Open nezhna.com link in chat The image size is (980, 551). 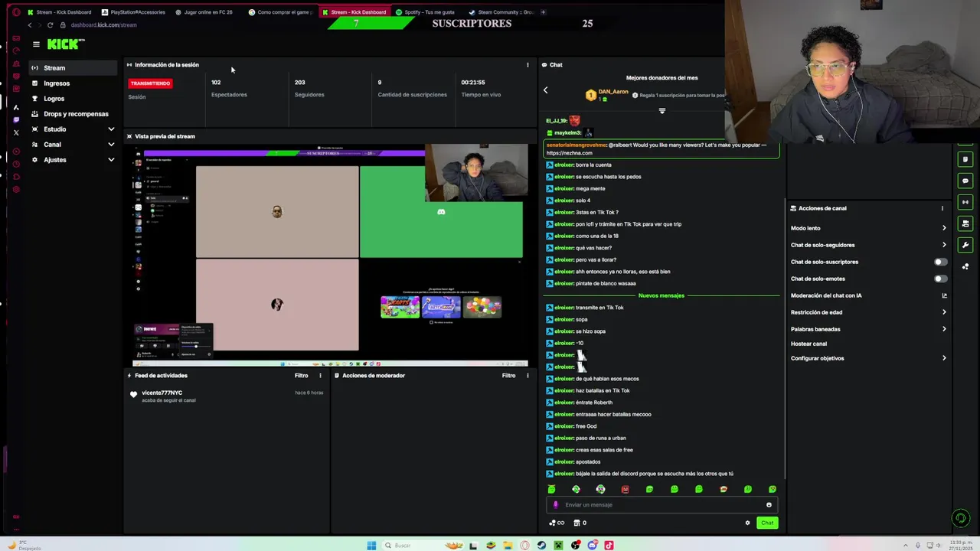click(x=569, y=153)
